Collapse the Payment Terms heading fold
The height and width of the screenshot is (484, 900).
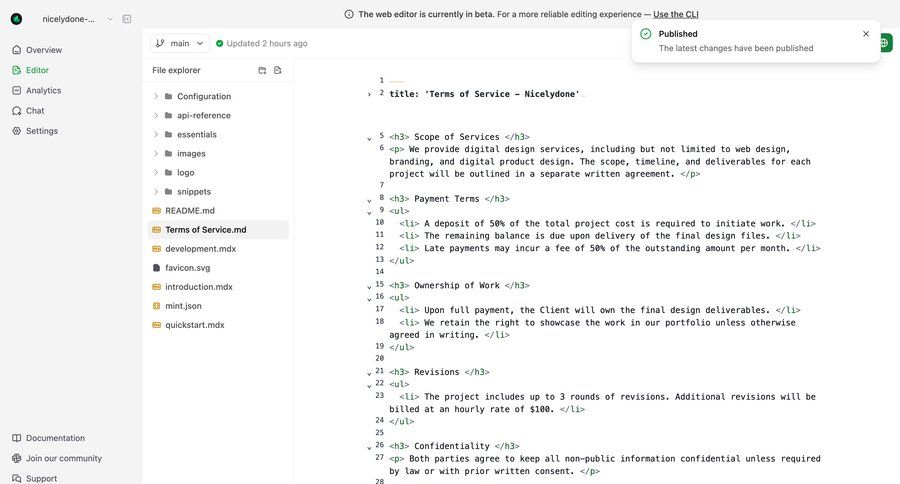pos(369,200)
